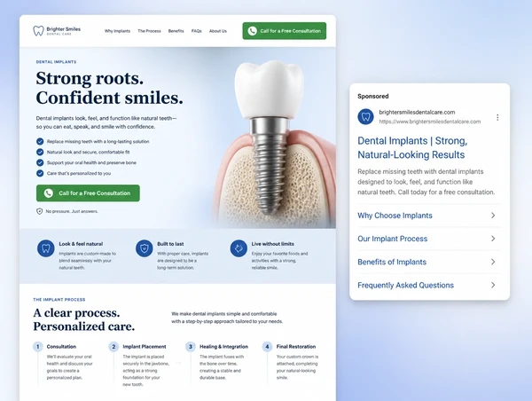This screenshot has height=401, width=532.
Task: Select step 1 Consultation circle
Action: [x=37, y=347]
